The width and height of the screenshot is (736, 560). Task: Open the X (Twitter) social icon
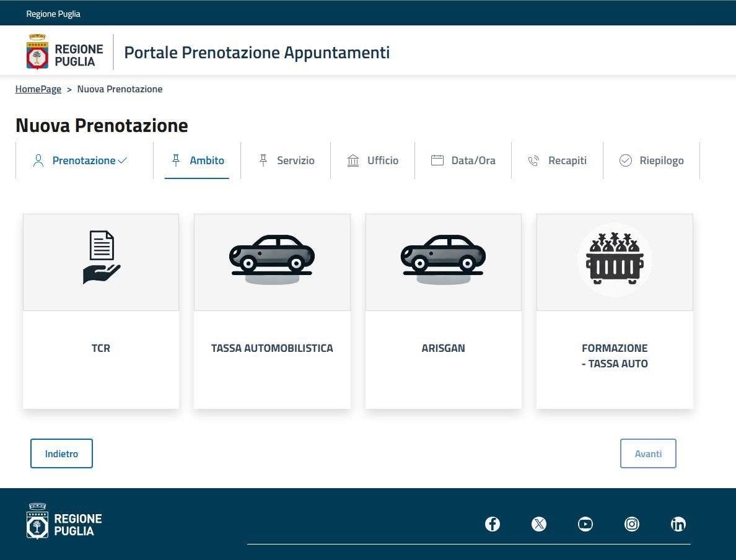[x=539, y=524]
